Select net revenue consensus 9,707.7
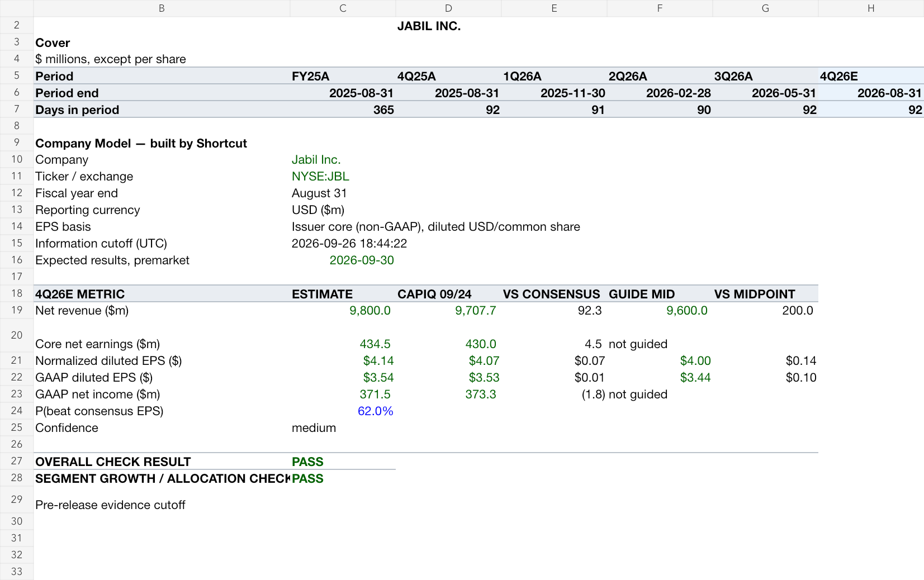924x580 pixels. click(x=448, y=311)
